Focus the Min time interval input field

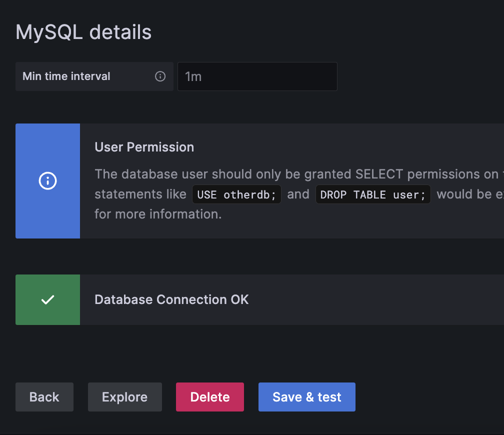(x=257, y=76)
